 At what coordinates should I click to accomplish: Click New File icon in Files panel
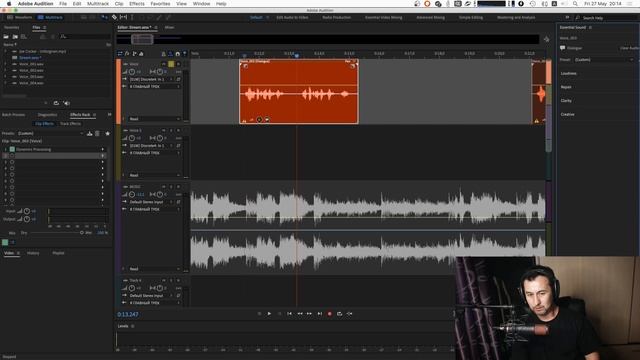point(24,37)
